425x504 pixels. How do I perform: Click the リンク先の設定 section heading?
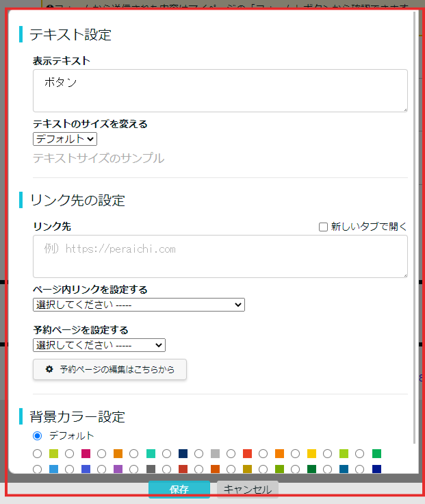pos(77,200)
